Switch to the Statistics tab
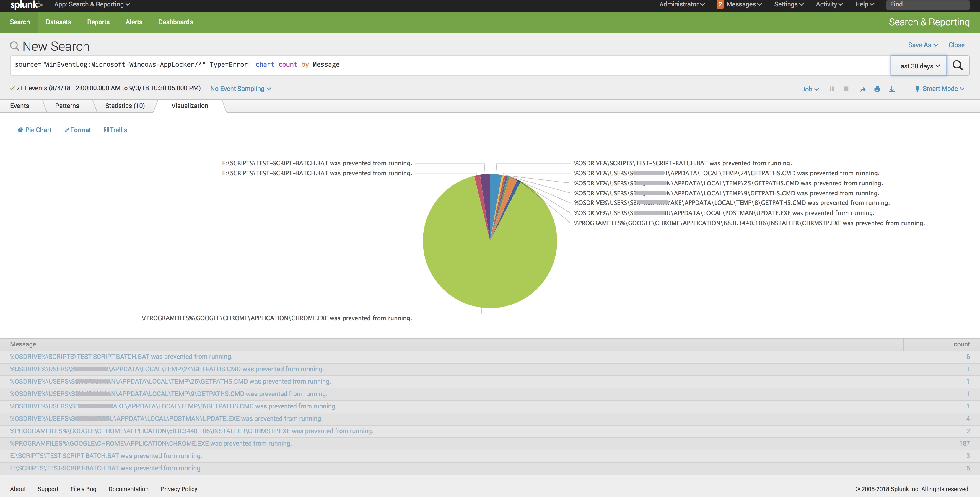Image resolution: width=980 pixels, height=497 pixels. [x=125, y=106]
